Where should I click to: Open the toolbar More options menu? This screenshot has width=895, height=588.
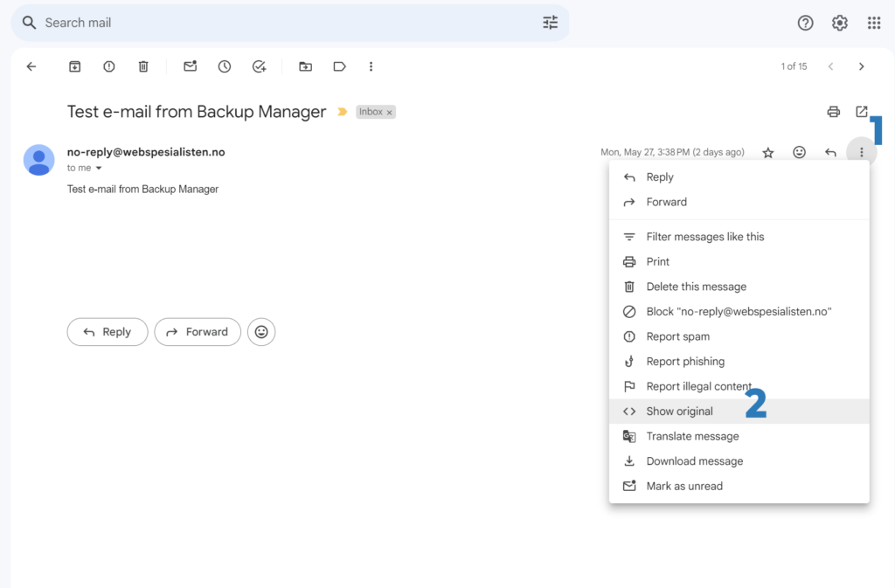click(371, 66)
